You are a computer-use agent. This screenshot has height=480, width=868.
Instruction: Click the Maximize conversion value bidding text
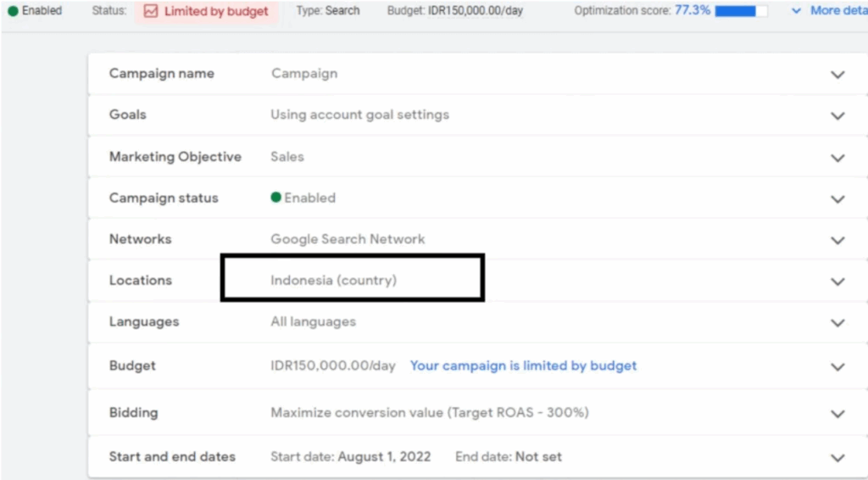[x=429, y=413]
